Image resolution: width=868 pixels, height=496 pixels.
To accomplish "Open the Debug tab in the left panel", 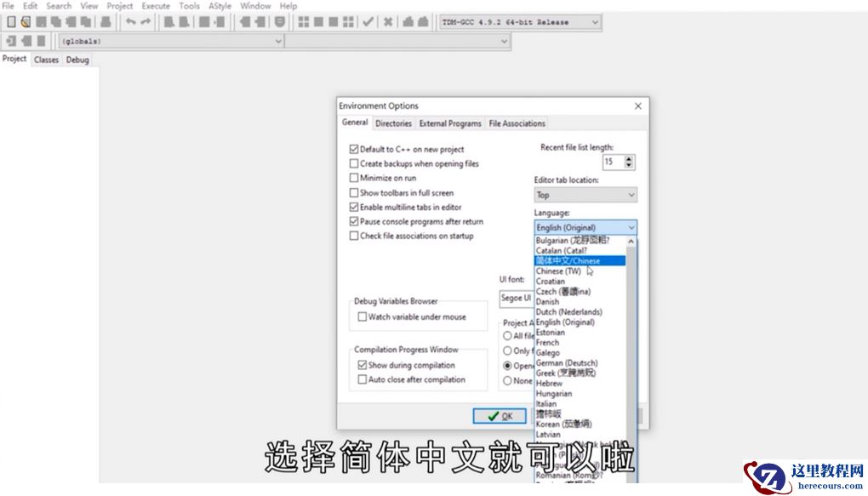I will point(77,60).
